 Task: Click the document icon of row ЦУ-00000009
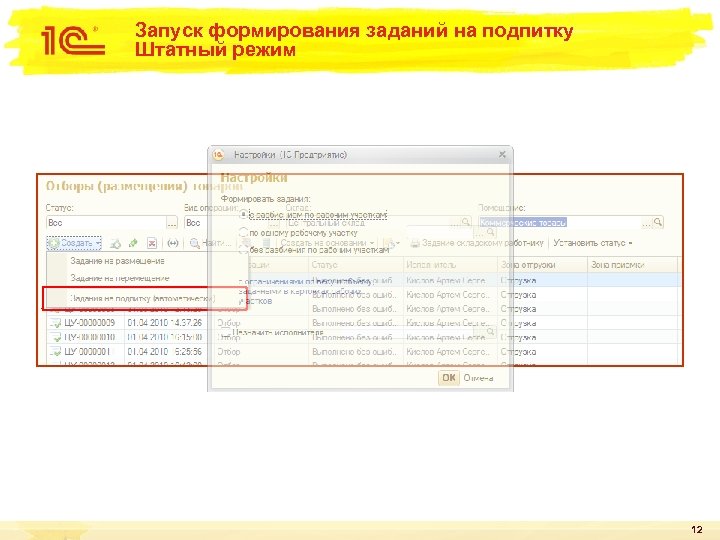(x=56, y=323)
